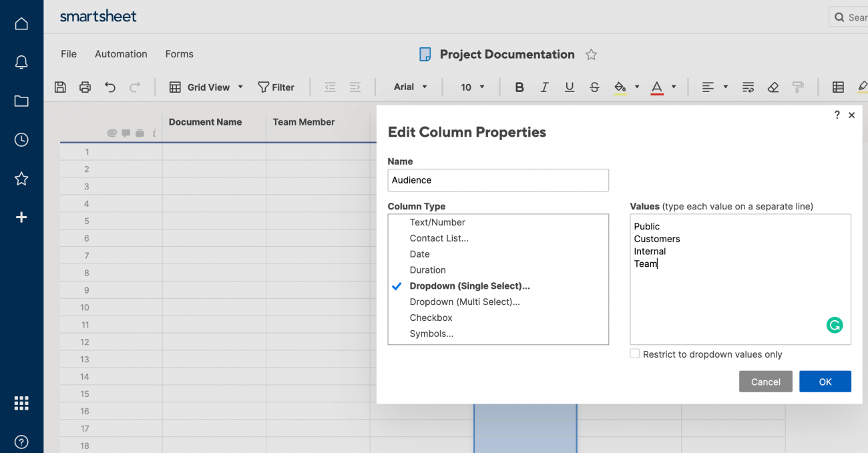The height and width of the screenshot is (453, 868).
Task: Click the Format Painter icon
Action: [x=798, y=87]
